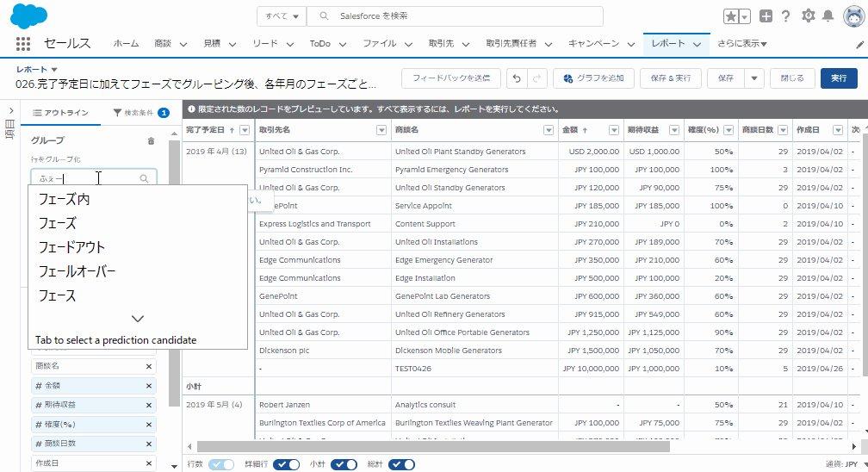The height and width of the screenshot is (472, 868).
Task: Open the リード nav tab
Action: pyautogui.click(x=265, y=44)
